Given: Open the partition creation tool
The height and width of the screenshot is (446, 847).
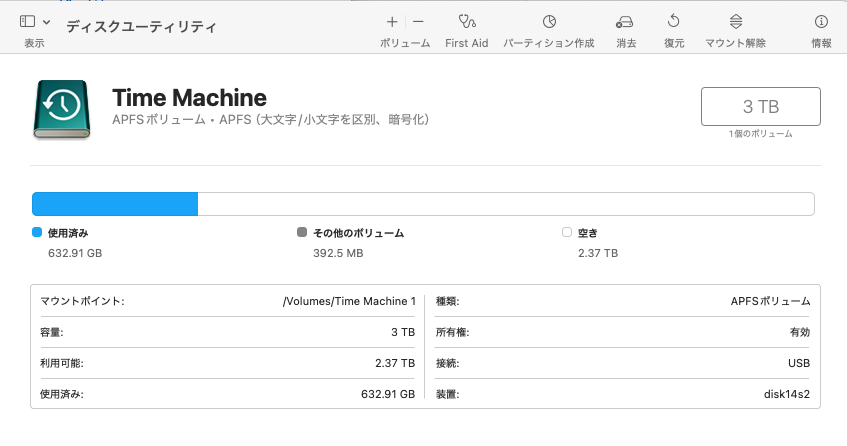Looking at the screenshot, I should coord(548,21).
